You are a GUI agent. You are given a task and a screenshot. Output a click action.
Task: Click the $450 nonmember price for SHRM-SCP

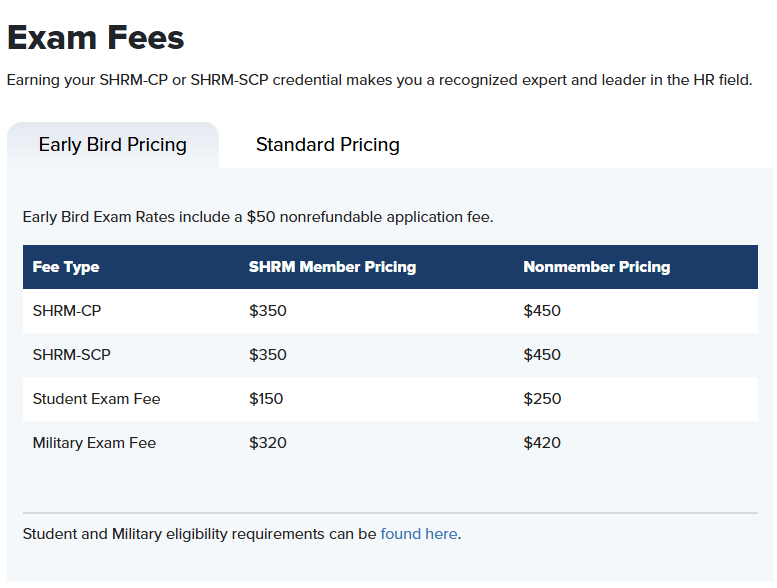(x=542, y=355)
